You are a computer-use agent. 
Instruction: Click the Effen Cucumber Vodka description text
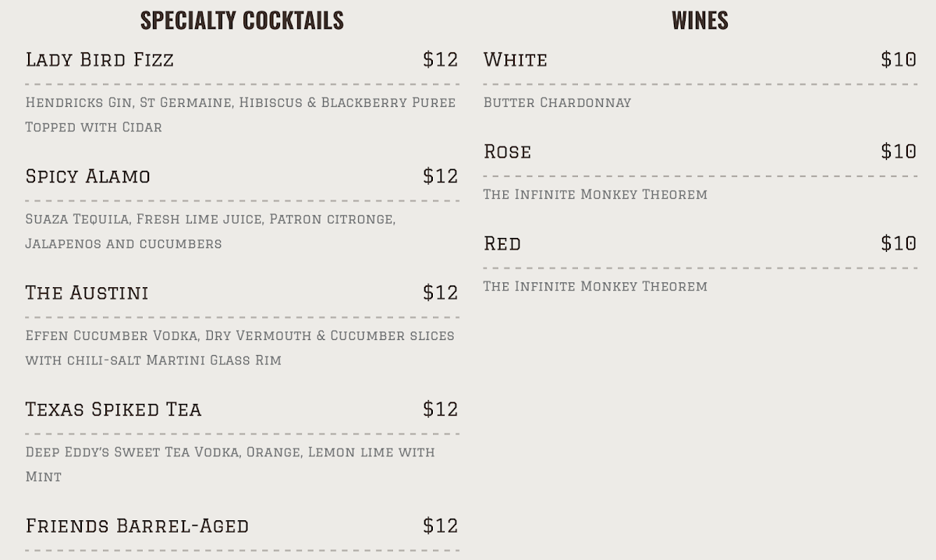click(239, 348)
